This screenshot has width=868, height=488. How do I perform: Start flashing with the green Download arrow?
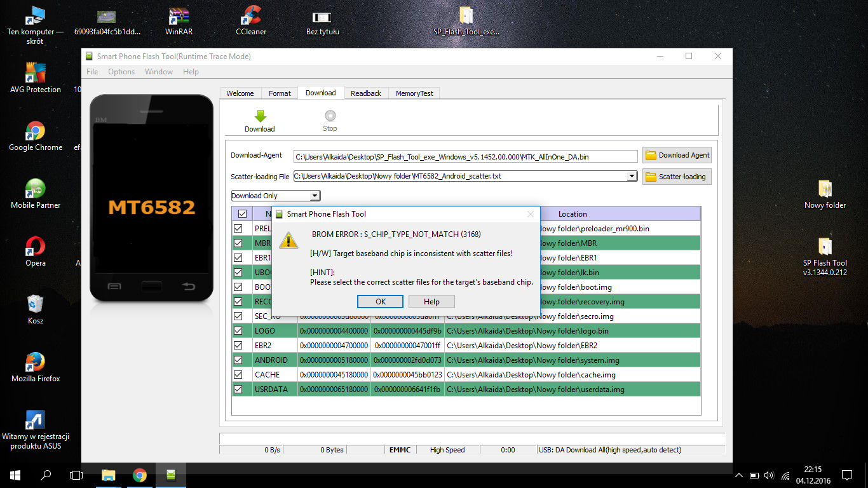point(260,116)
